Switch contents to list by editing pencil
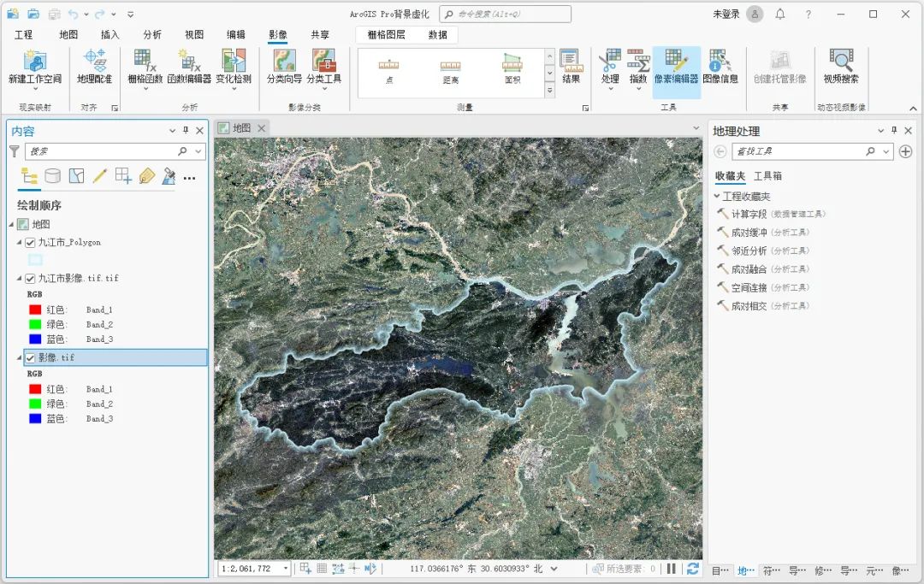 click(99, 176)
